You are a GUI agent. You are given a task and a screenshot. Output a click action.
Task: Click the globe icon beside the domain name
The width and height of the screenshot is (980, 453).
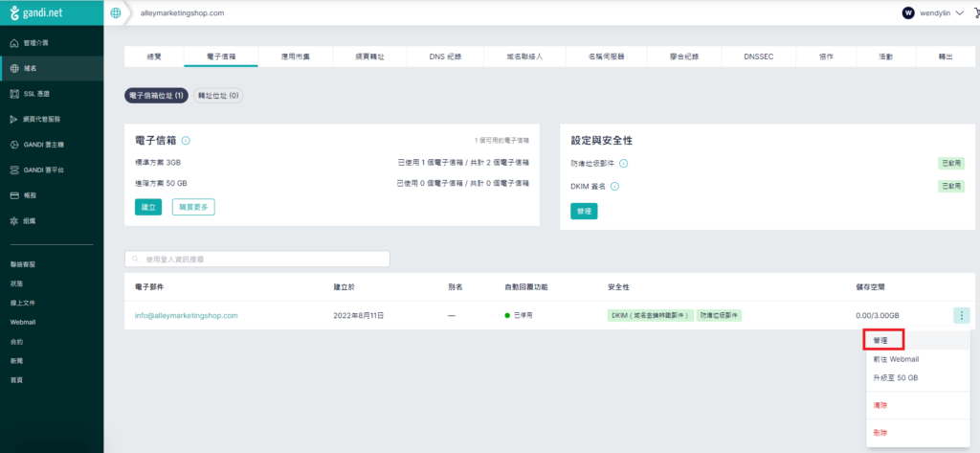tap(116, 13)
